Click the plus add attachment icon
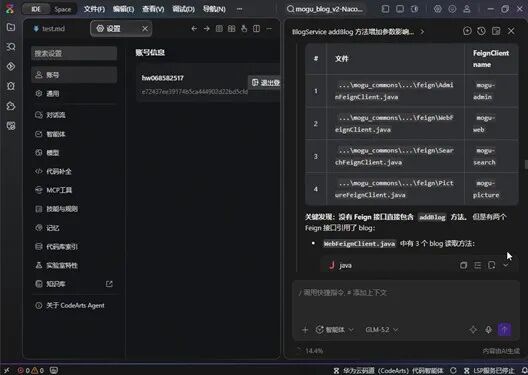The image size is (528, 375). tap(305, 330)
